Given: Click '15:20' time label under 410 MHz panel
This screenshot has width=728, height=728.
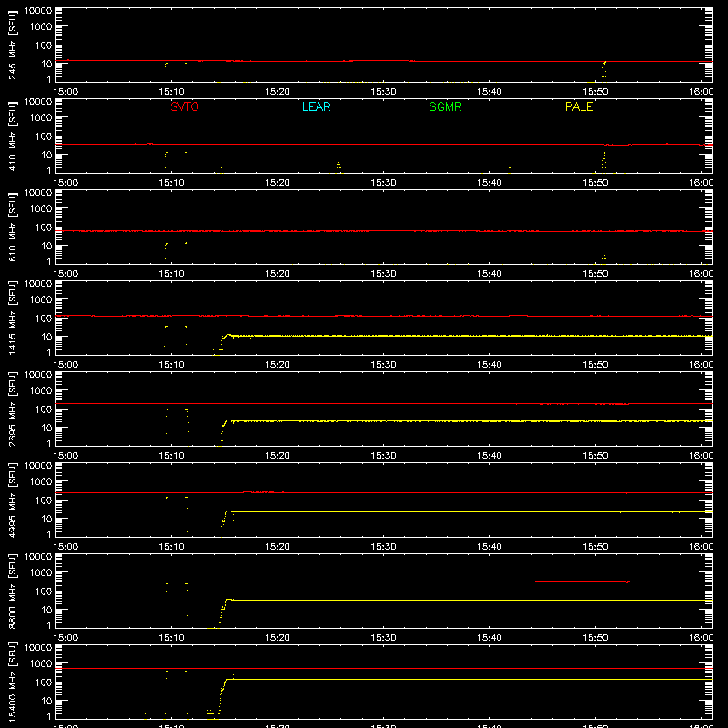Looking at the screenshot, I should (278, 183).
